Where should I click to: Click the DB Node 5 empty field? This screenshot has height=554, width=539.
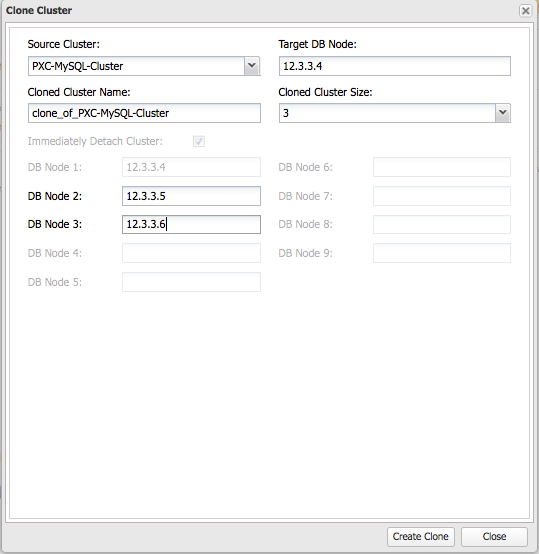(x=191, y=282)
